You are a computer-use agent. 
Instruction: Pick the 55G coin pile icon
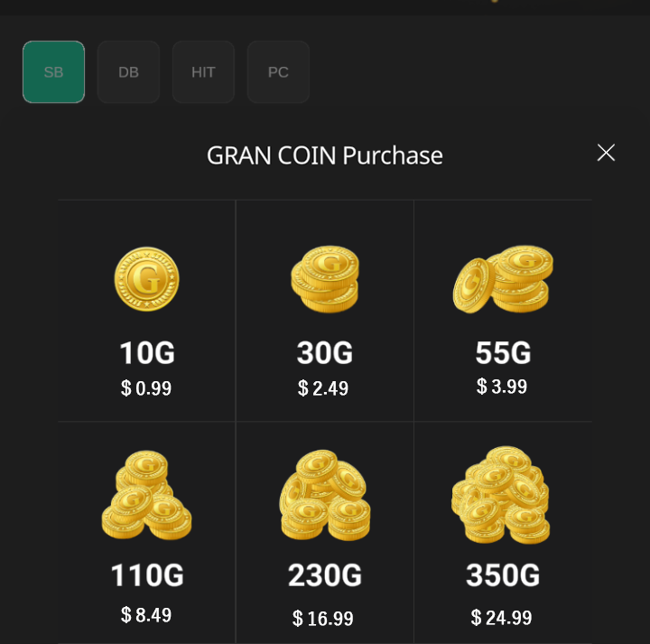click(x=503, y=279)
